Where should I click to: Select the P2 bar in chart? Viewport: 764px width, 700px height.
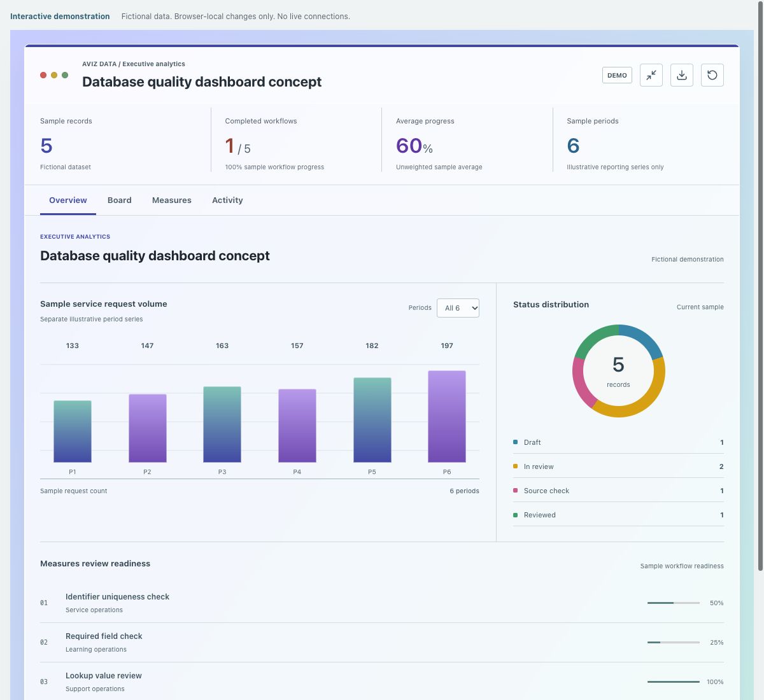point(148,428)
